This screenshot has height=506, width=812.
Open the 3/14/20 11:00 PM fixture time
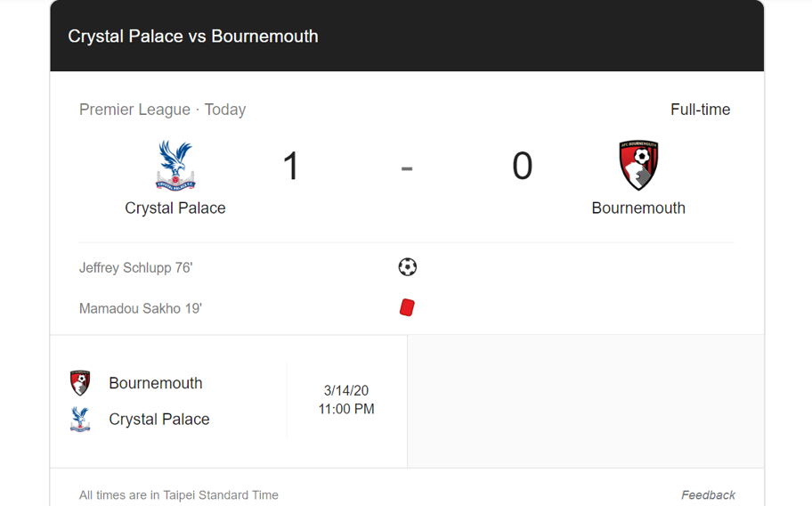pyautogui.click(x=346, y=400)
